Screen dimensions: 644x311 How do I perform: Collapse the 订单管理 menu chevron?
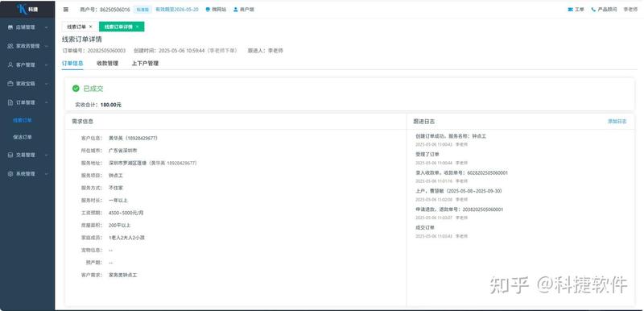(x=46, y=102)
